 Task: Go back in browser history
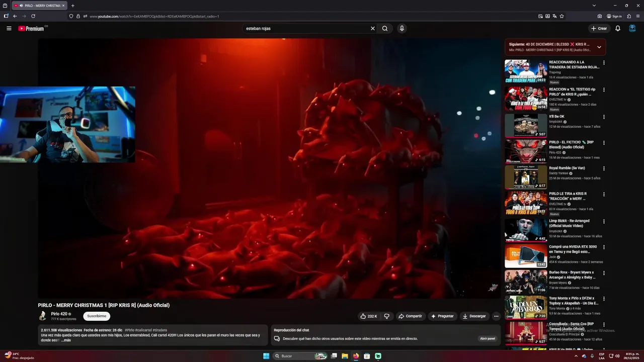click(x=15, y=16)
